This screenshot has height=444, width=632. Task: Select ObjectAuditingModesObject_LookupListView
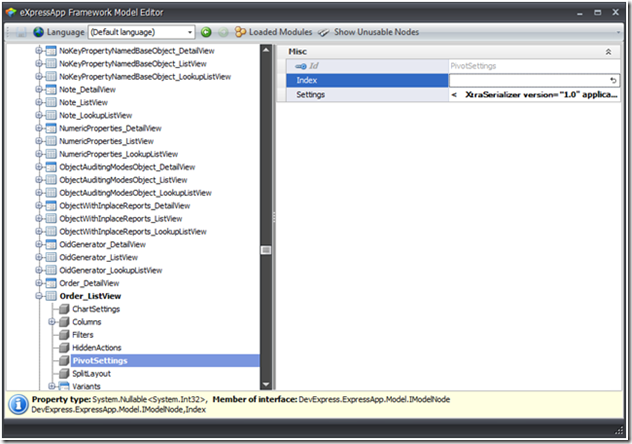click(135, 193)
